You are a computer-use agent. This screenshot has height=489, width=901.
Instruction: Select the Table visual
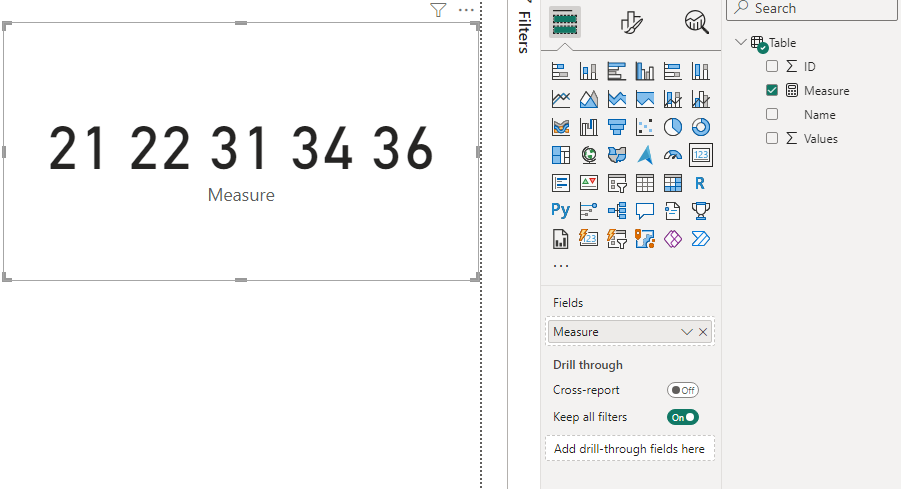[x=645, y=183]
